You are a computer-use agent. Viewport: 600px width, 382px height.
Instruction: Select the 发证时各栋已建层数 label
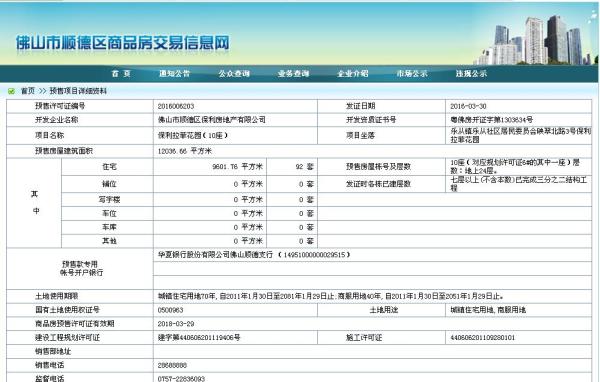click(x=378, y=184)
